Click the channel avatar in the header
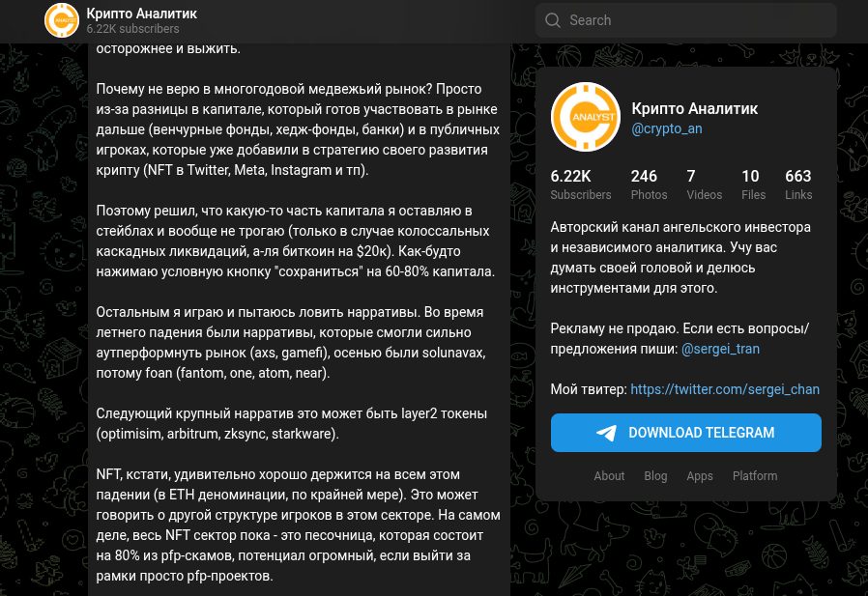 pyautogui.click(x=62, y=20)
